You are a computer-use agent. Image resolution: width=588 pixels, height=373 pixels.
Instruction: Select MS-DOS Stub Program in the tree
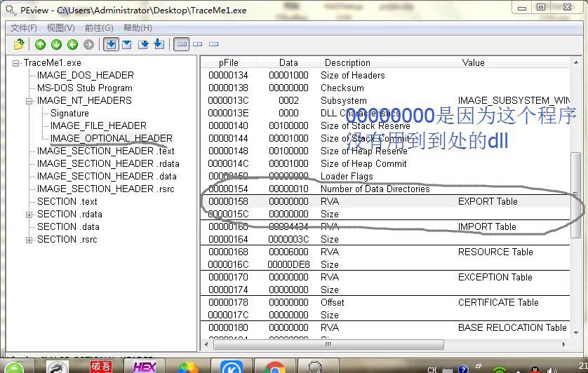[84, 88]
